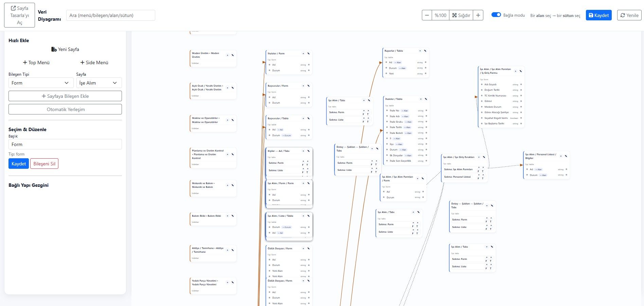Select Sekme: Personel Listesi tab row
This screenshot has height=306, width=644.
(x=458, y=177)
